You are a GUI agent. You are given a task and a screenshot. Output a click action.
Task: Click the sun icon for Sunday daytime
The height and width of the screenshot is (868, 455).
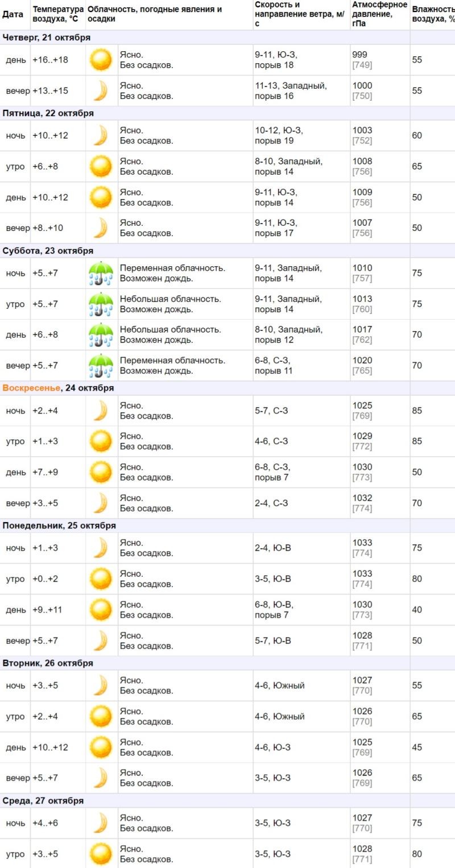pyautogui.click(x=101, y=472)
